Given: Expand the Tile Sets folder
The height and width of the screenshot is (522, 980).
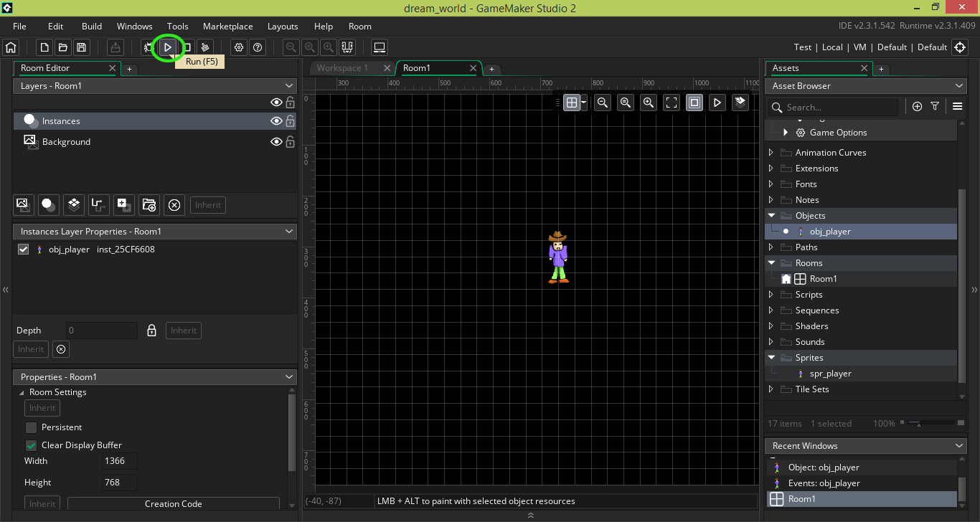Looking at the screenshot, I should coord(771,389).
